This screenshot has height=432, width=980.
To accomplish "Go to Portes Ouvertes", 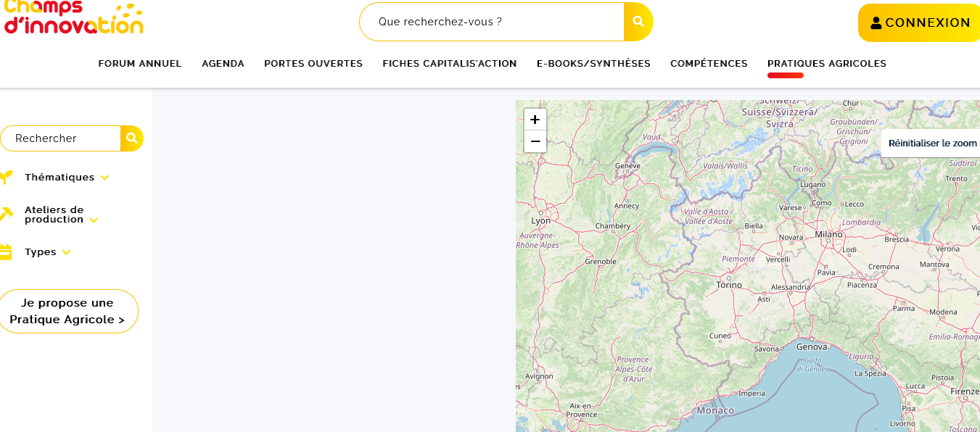I will point(313,64).
